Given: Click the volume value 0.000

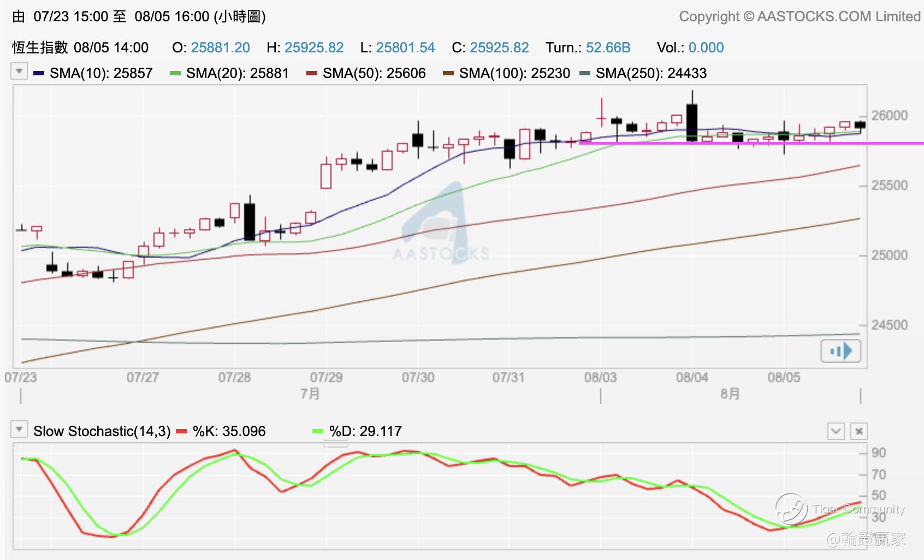Looking at the screenshot, I should [x=706, y=47].
